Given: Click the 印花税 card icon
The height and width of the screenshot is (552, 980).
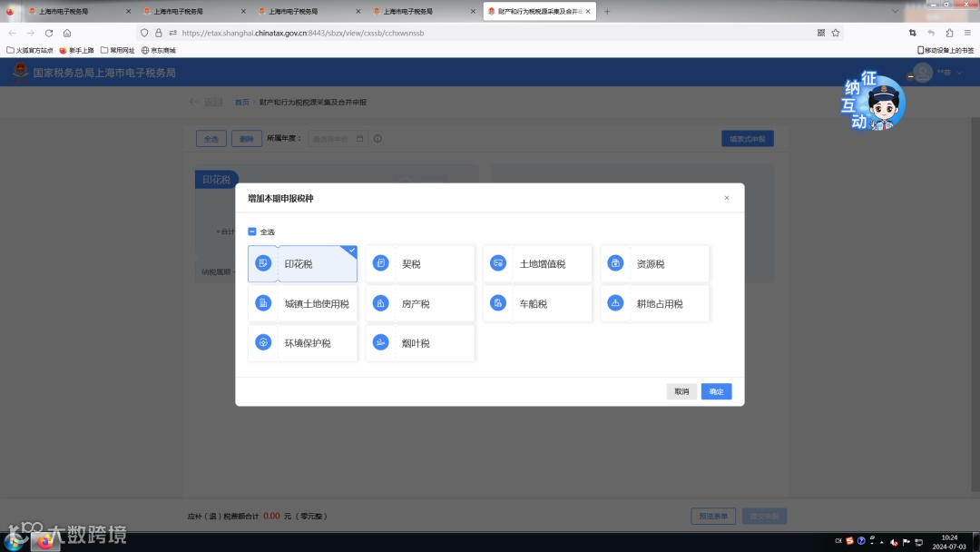Looking at the screenshot, I should 263,263.
